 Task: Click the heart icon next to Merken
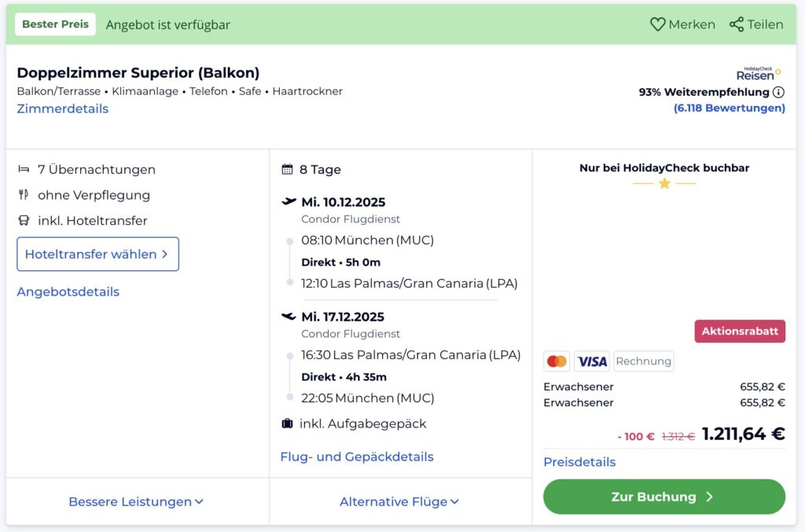657,24
